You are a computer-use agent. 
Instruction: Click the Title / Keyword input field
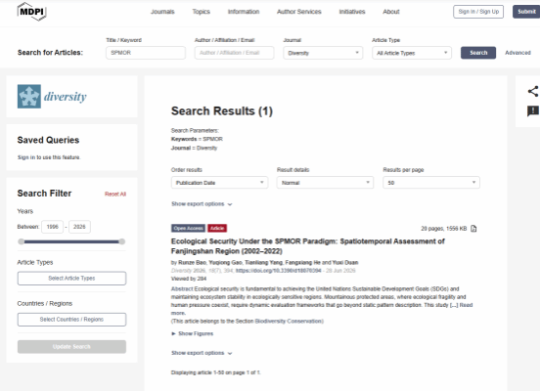(x=146, y=53)
